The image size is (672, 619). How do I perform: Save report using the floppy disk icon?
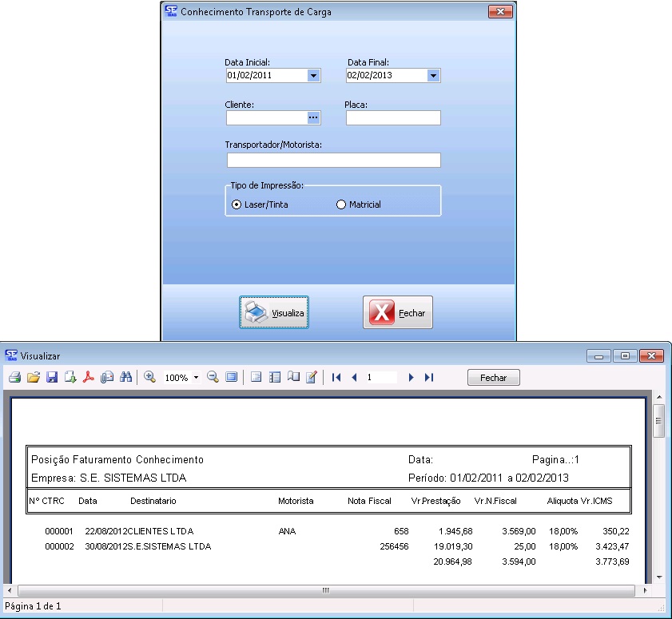pos(52,377)
